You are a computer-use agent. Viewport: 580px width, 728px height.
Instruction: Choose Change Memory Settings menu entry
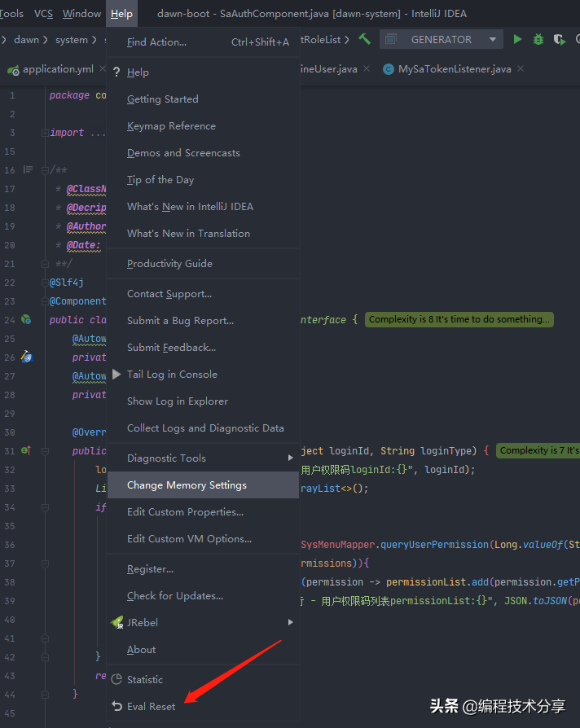pyautogui.click(x=187, y=485)
